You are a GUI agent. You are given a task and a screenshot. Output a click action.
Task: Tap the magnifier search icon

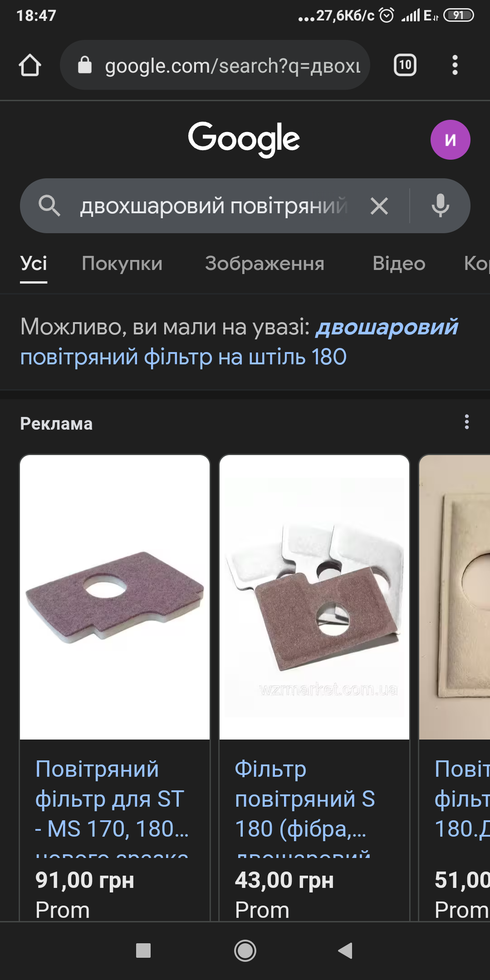(49, 206)
